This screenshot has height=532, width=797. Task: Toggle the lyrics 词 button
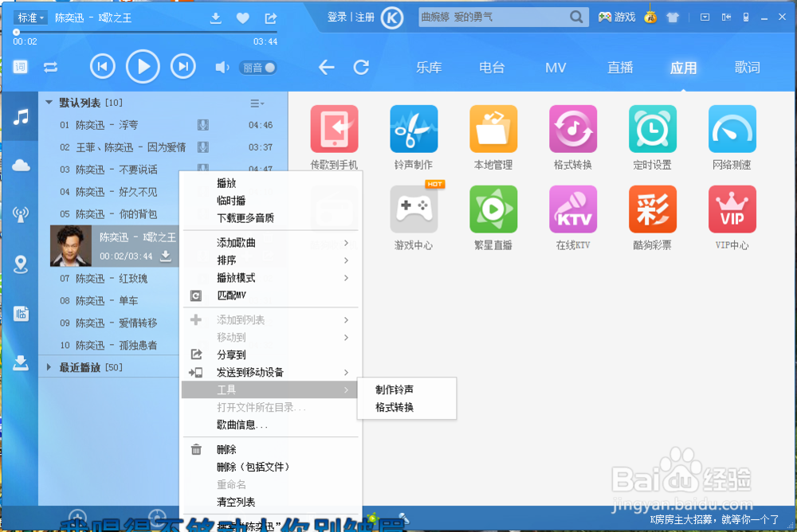20,67
